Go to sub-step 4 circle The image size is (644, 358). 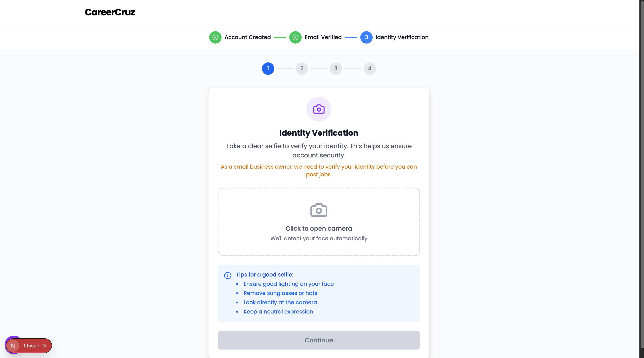[370, 68]
